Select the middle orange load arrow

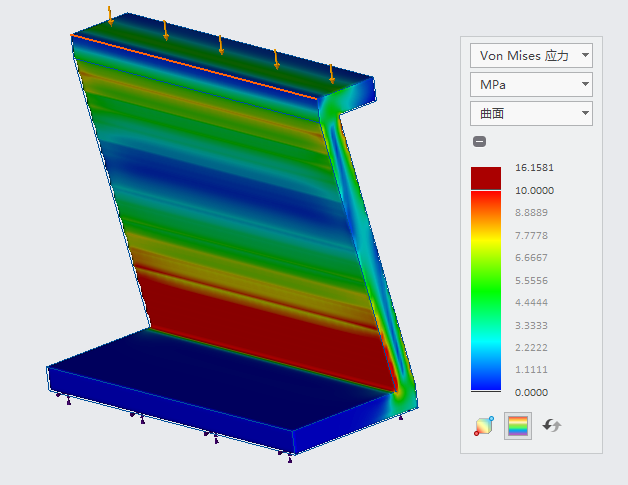(x=221, y=45)
